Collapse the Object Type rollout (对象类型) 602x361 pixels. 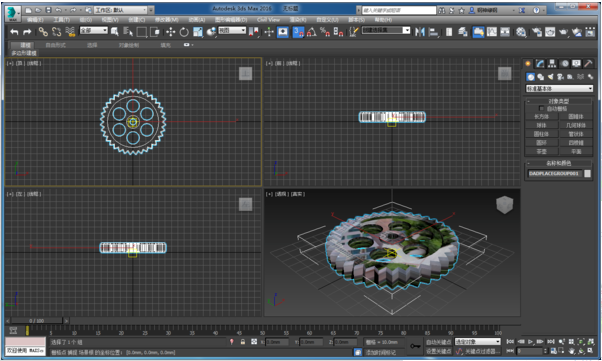point(559,101)
